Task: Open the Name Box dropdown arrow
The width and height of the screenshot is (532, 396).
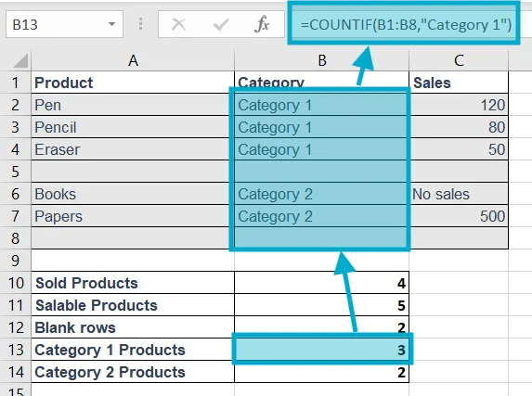Action: pos(111,24)
